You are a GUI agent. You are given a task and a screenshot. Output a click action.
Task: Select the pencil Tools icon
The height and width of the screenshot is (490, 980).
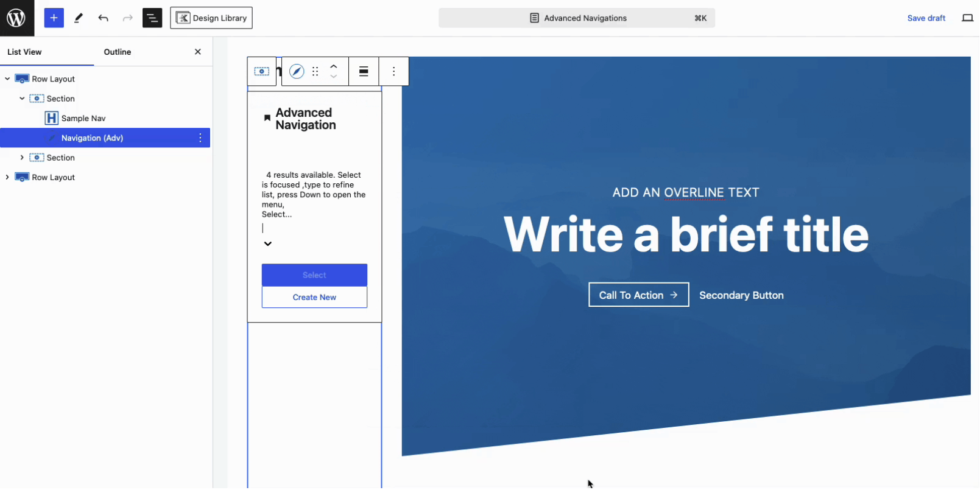(79, 18)
